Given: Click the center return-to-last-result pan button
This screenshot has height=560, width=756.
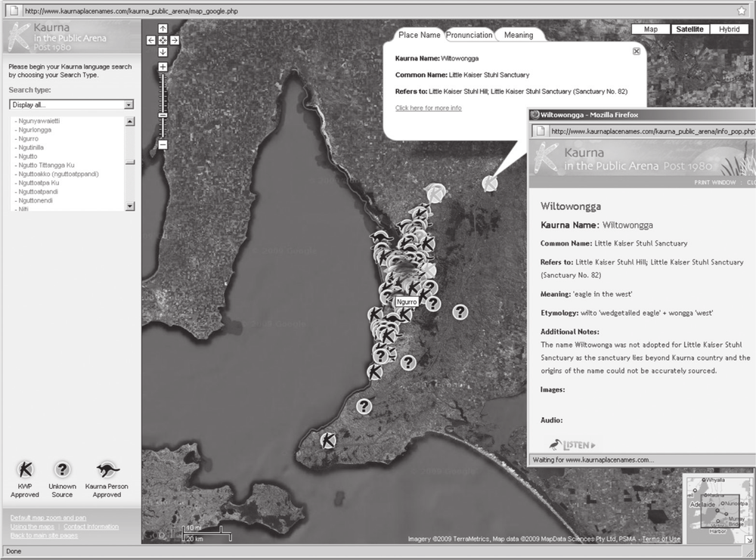Looking at the screenshot, I should (163, 41).
